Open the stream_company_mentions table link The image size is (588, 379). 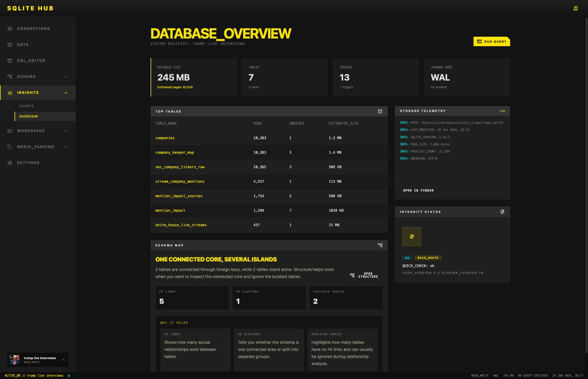[180, 181]
